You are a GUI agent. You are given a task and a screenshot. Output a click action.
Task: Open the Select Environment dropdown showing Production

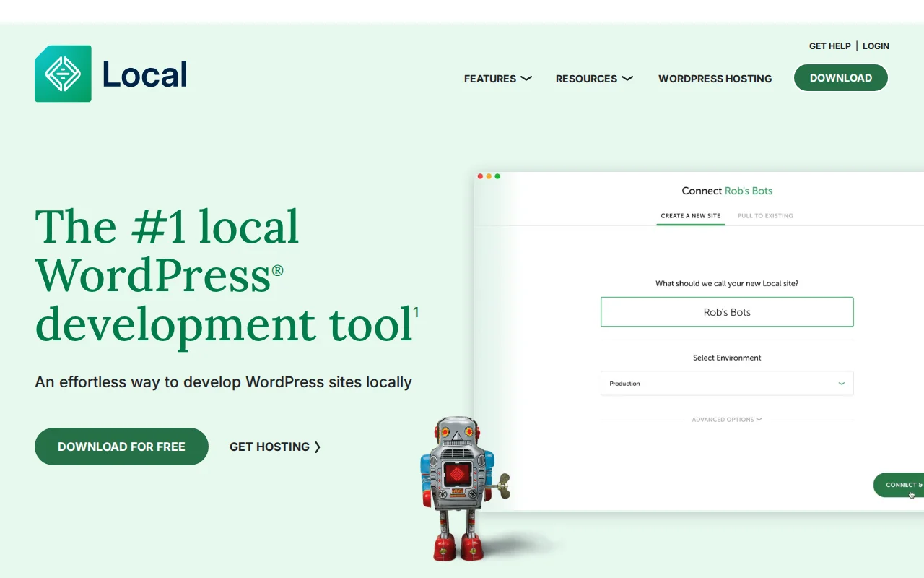(727, 384)
